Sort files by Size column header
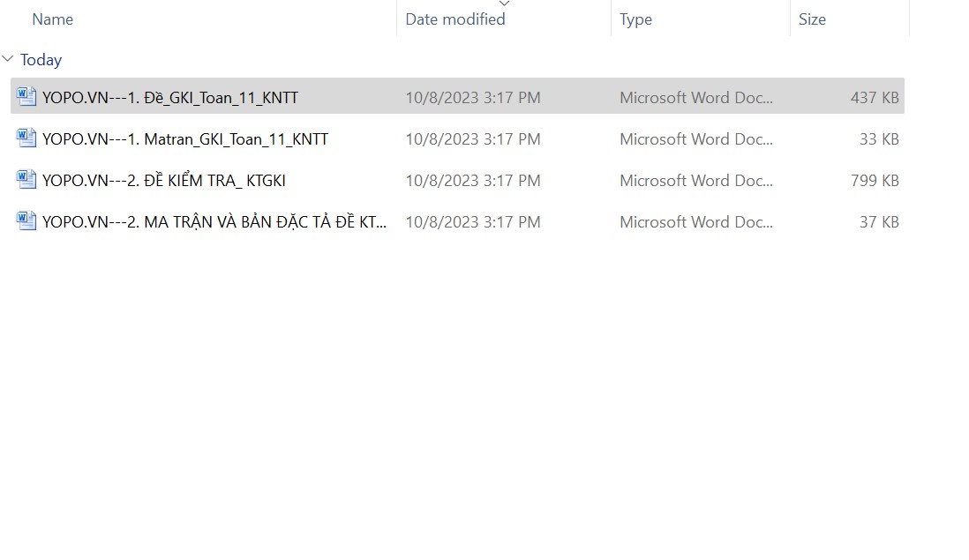 tap(812, 19)
